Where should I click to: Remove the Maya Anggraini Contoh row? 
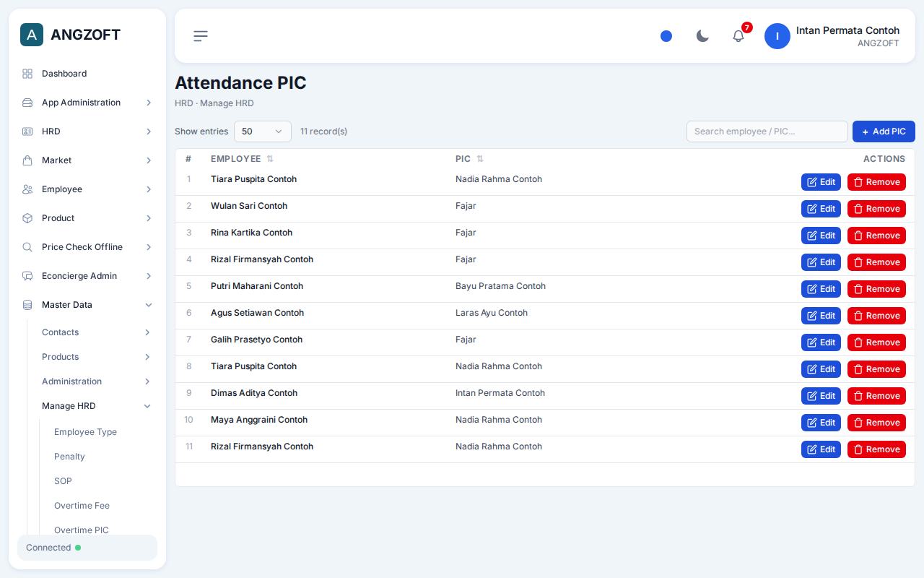coord(876,423)
